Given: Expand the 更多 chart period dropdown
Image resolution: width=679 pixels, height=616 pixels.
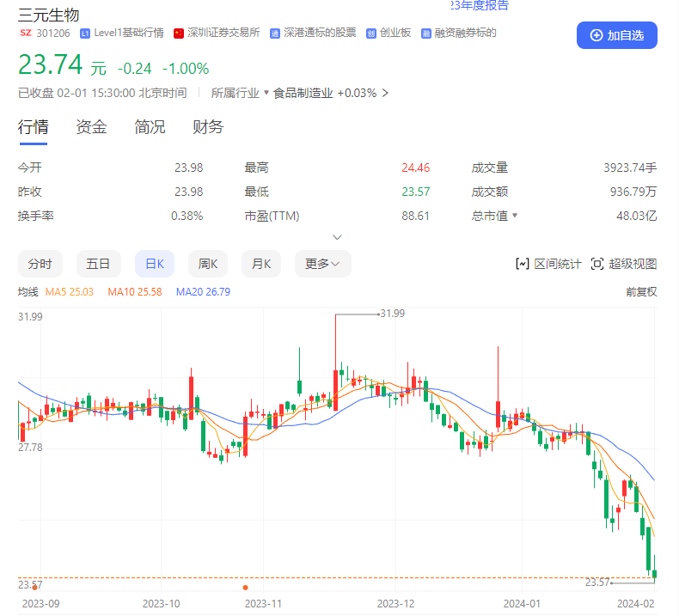Looking at the screenshot, I should pos(322,264).
